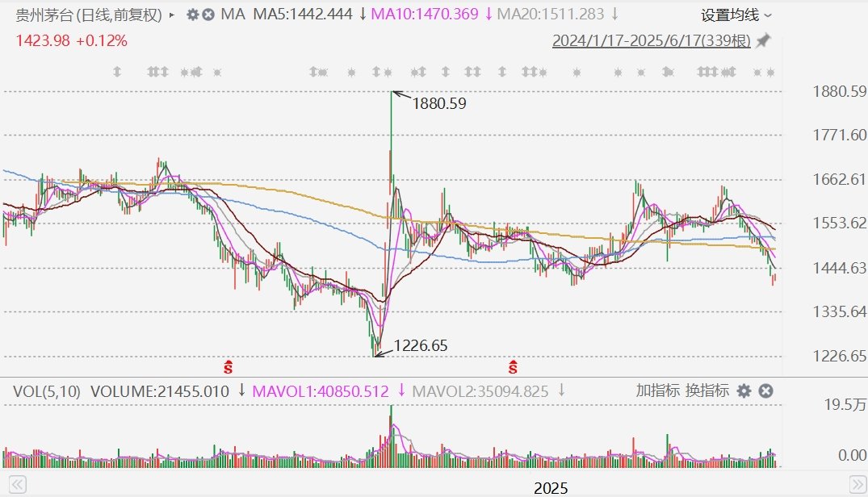Open the MA indicator settings gear
This screenshot has width=868, height=497.
click(193, 15)
